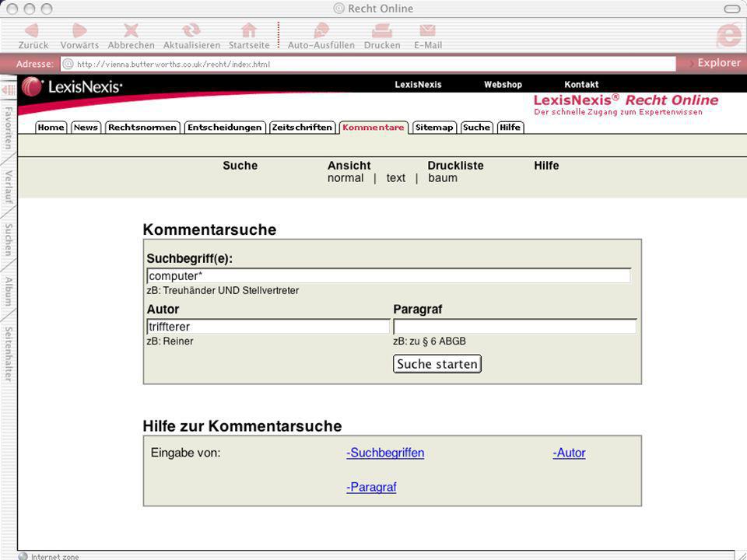Click the Kommentarsuche heading

click(x=209, y=229)
